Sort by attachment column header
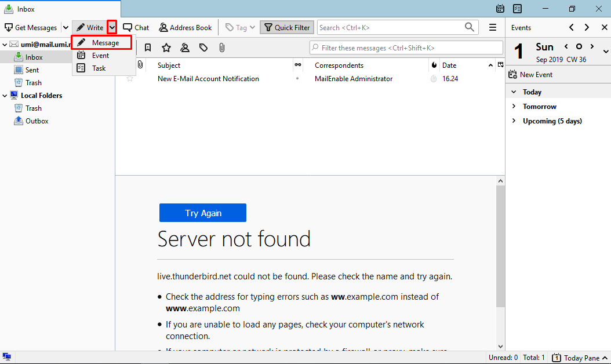Screen dimensions: 611x364 coord(140,65)
